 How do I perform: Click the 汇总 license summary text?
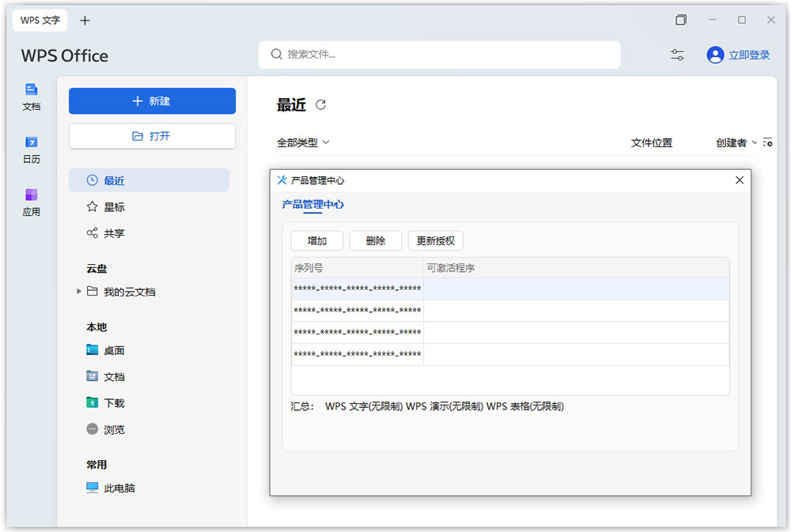click(x=427, y=406)
